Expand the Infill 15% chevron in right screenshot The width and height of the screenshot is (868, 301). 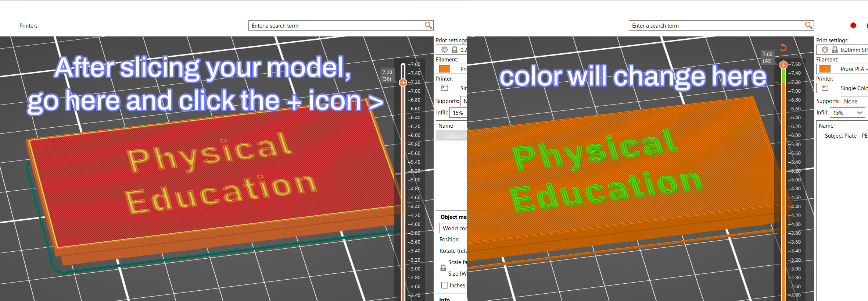(x=860, y=113)
